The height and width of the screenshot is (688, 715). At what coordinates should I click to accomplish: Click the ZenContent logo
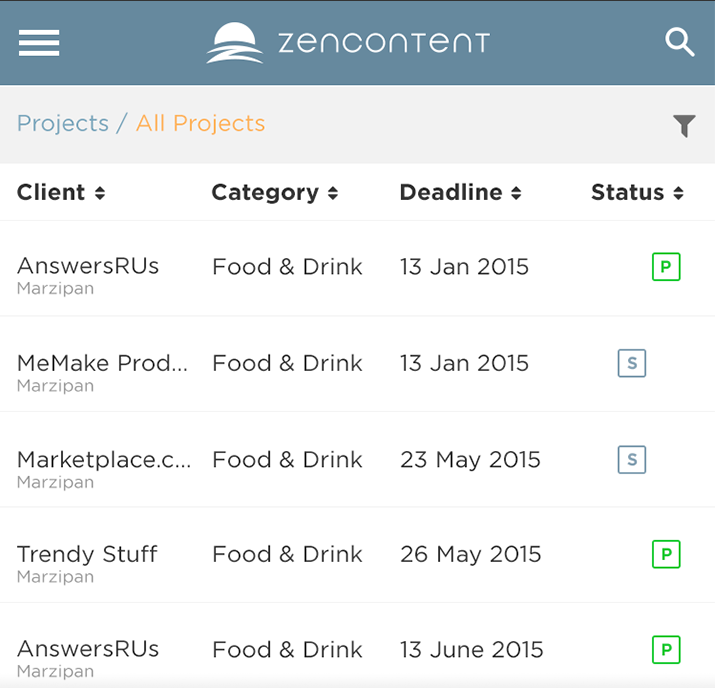click(x=348, y=43)
